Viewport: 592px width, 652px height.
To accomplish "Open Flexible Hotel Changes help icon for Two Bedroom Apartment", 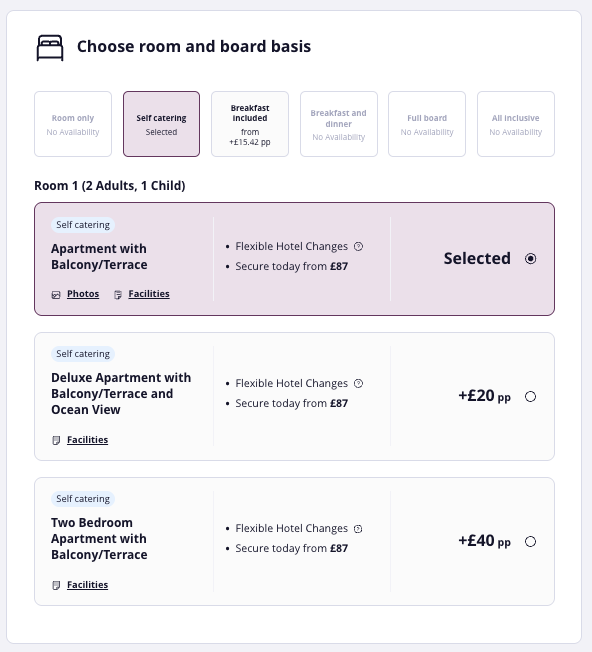I will tap(358, 529).
